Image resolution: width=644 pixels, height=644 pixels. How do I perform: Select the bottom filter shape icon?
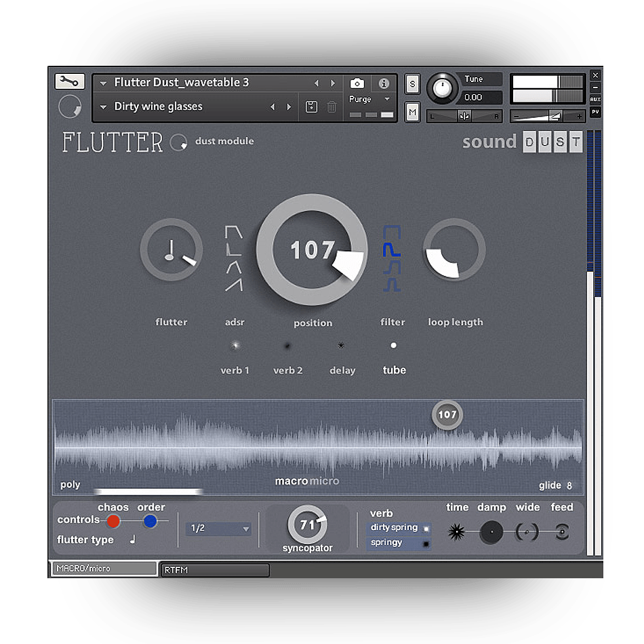(392, 285)
